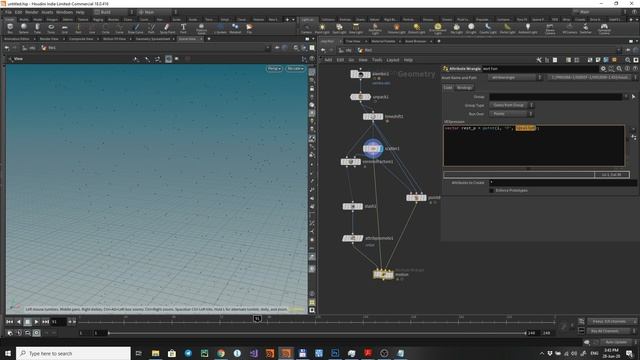The width and height of the screenshot is (640, 360).
Task: Click the Group input field
Action: click(x=556, y=97)
